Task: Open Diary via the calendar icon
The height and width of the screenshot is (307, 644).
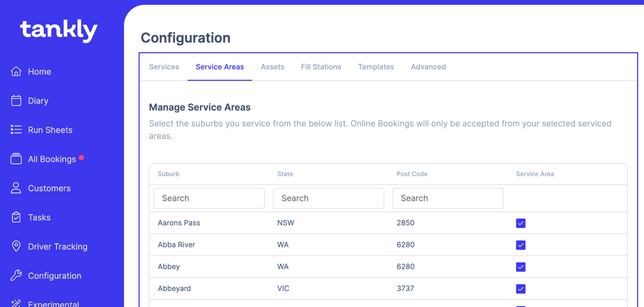Action: coord(16,101)
